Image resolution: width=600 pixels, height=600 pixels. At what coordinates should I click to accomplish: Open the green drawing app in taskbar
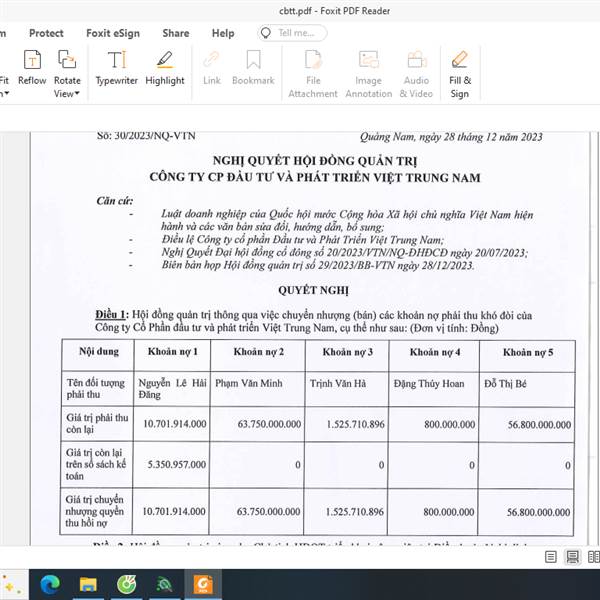point(165,584)
